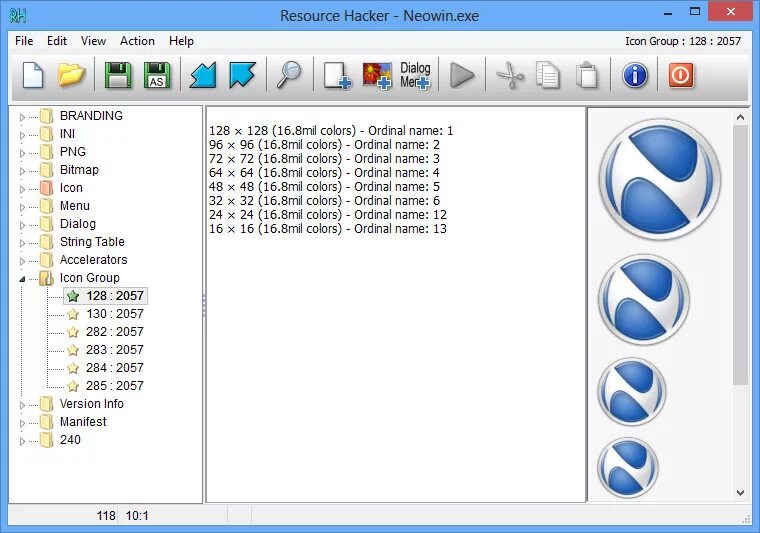Click the star icon for 284 : 2057
The image size is (760, 533).
point(73,368)
